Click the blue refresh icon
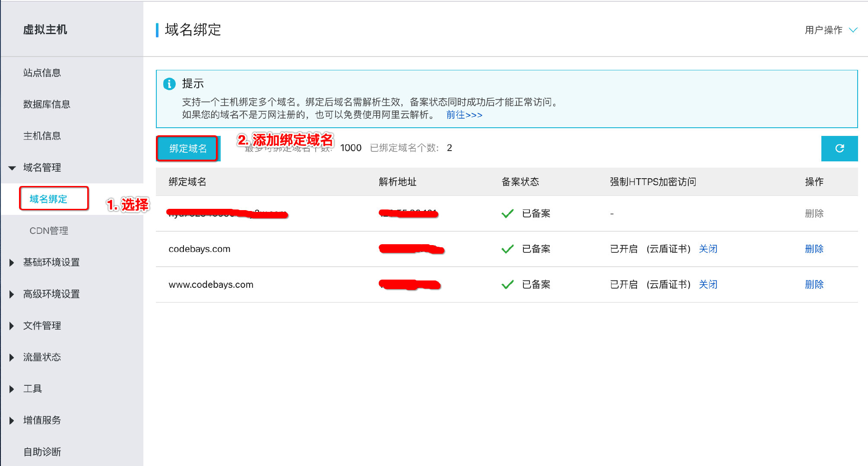The height and width of the screenshot is (466, 868). [839, 148]
